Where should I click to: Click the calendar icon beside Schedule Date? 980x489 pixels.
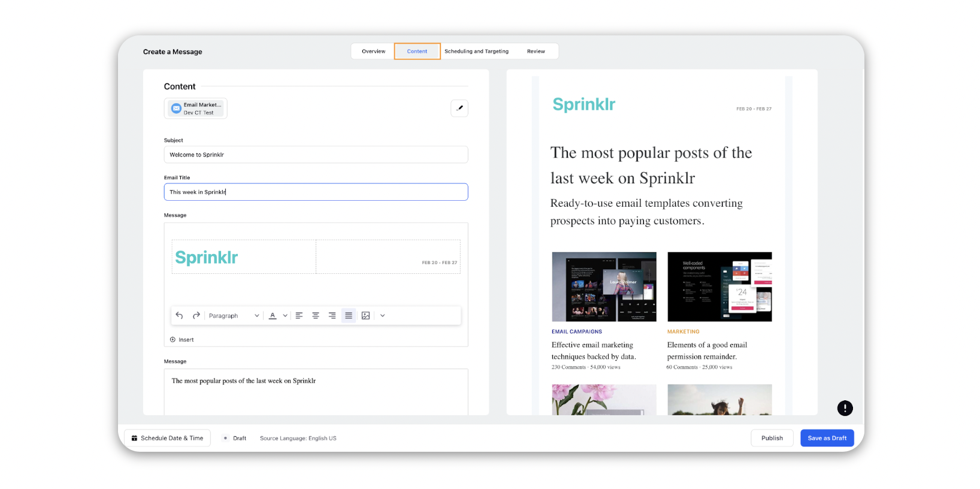(134, 438)
